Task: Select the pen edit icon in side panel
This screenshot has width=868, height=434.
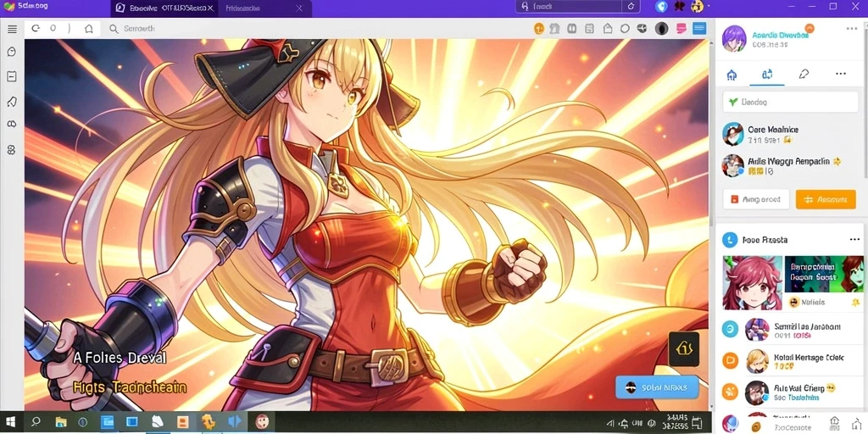Action: tap(804, 74)
